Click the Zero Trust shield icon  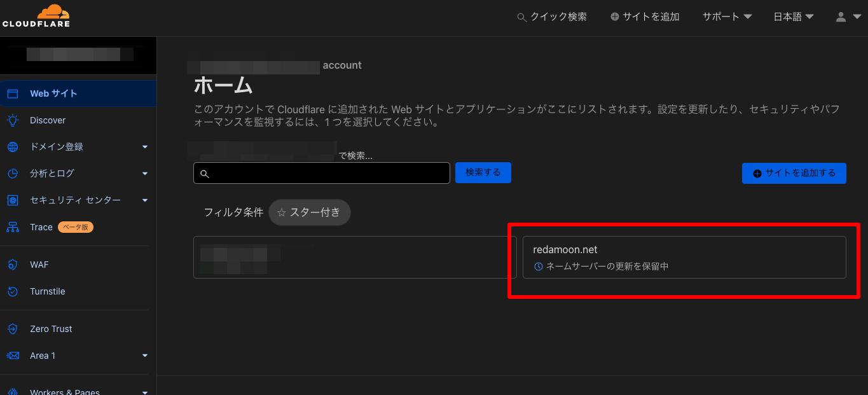(x=13, y=329)
